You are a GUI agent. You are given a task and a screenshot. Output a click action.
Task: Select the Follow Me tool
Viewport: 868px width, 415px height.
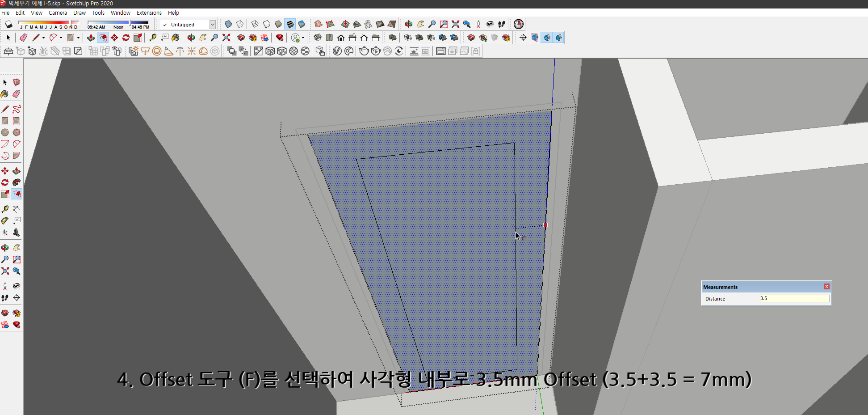(17, 182)
